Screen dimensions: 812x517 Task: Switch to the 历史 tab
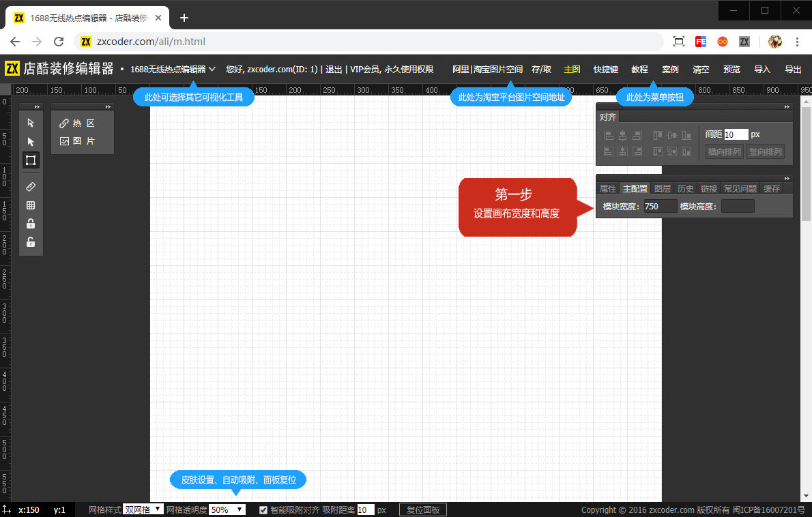686,188
